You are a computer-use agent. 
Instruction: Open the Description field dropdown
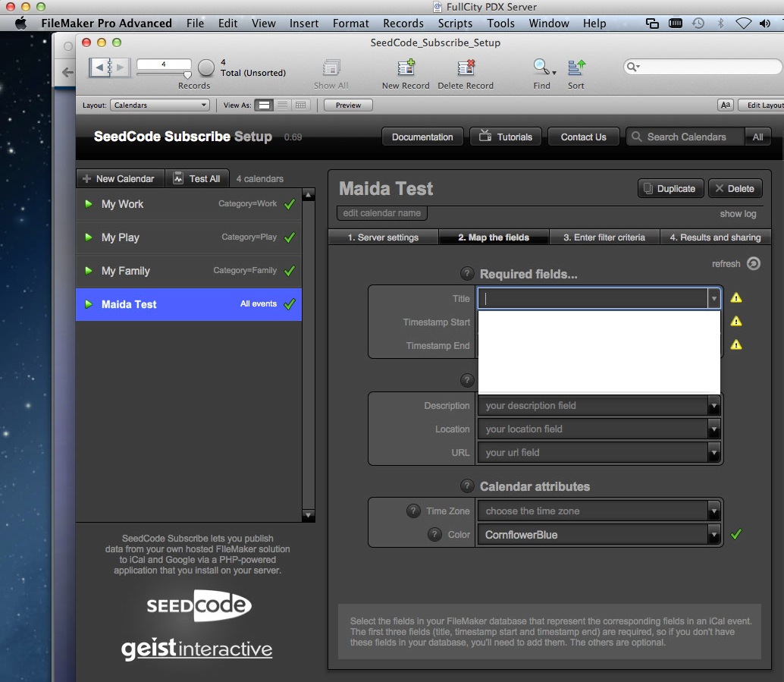pyautogui.click(x=714, y=406)
